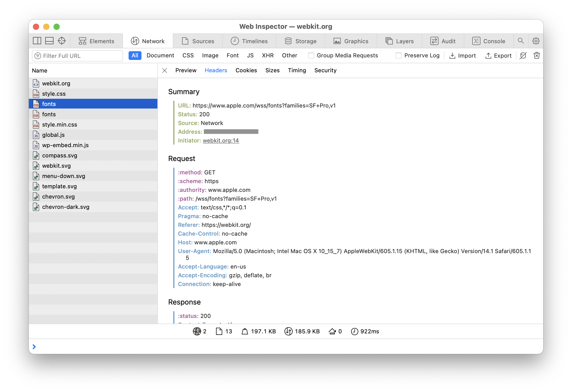Activate the element selection crosshair tool
The width and height of the screenshot is (572, 392).
click(x=61, y=41)
